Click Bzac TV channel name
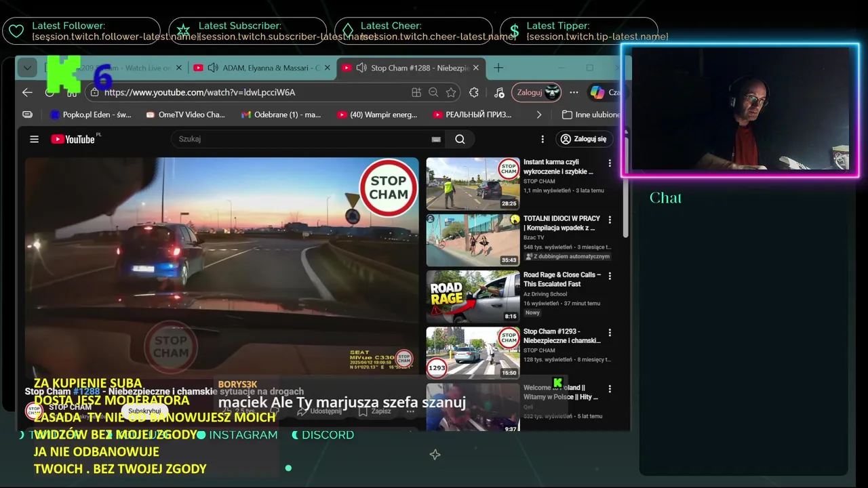 click(x=534, y=238)
